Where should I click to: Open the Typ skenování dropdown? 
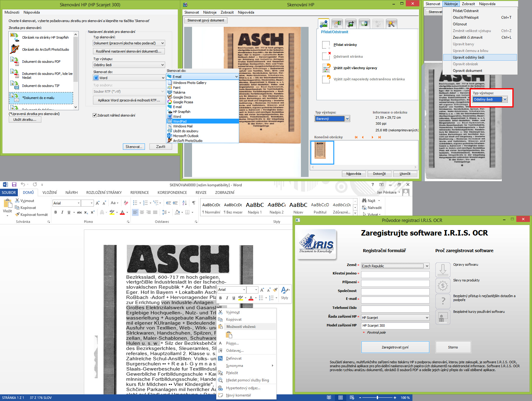(x=129, y=43)
